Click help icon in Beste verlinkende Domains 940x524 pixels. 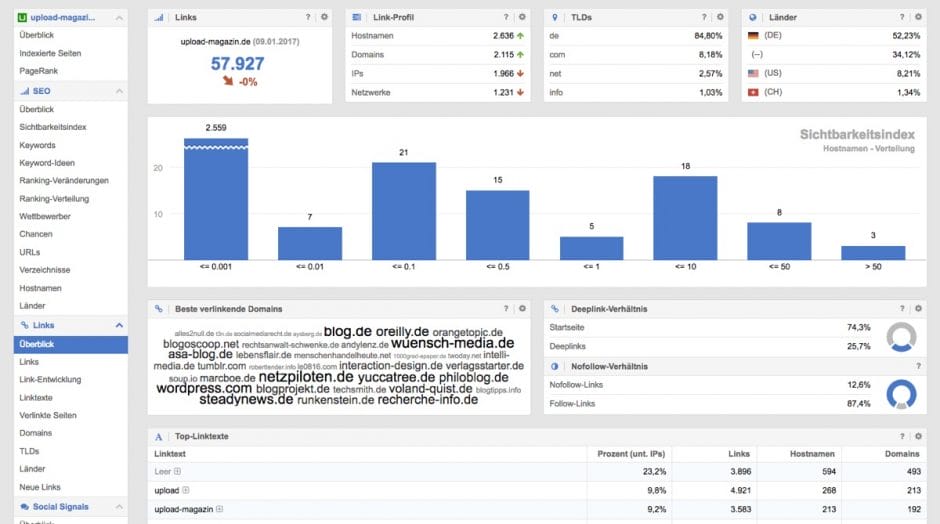pyautogui.click(x=506, y=309)
